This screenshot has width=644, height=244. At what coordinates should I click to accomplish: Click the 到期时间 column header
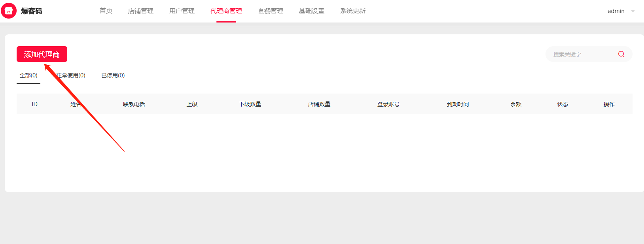[x=458, y=104]
